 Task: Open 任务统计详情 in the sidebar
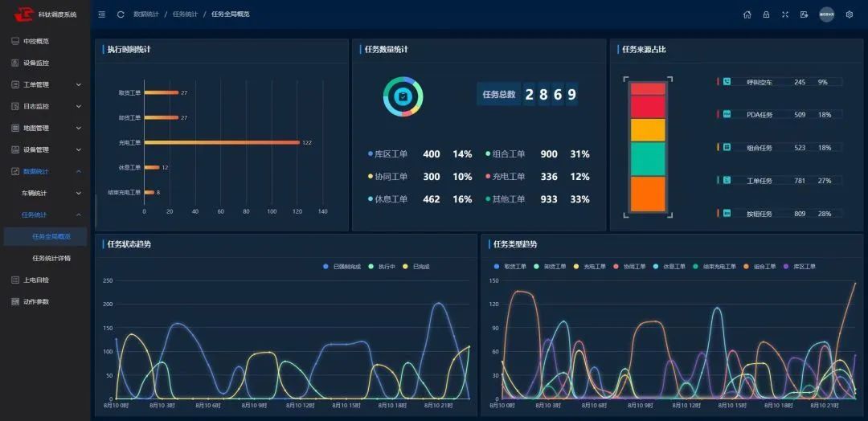click(x=51, y=258)
